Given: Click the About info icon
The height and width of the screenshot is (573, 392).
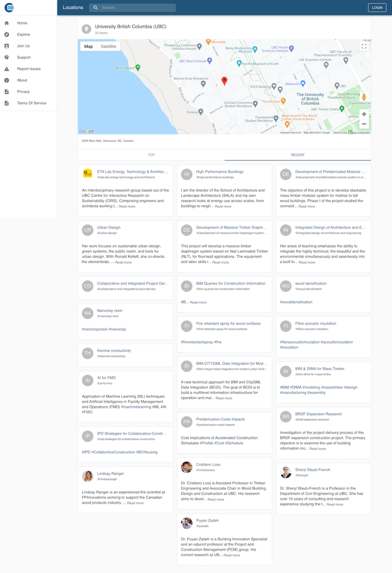Looking at the screenshot, I should 7,80.
